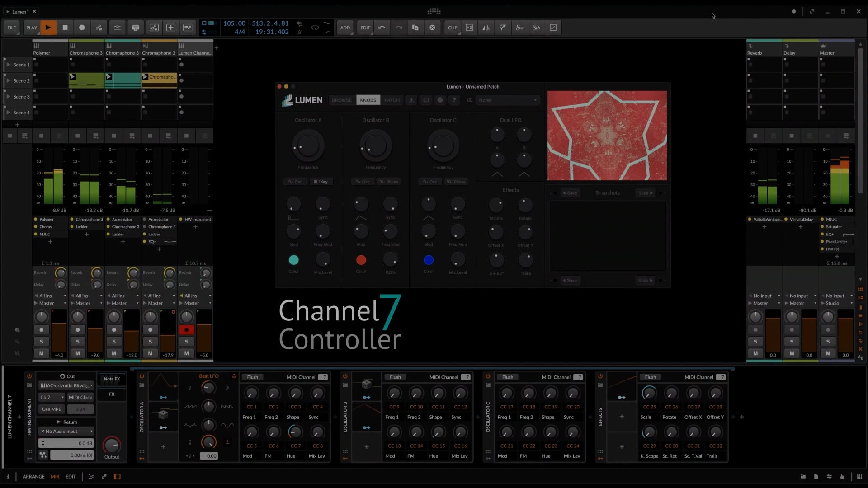
Task: Click Oscillator B red color swatch
Action: (x=361, y=260)
